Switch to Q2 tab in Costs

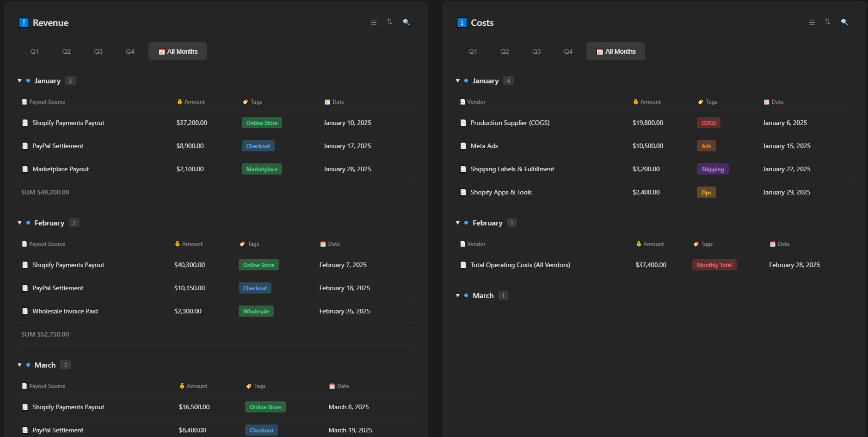pyautogui.click(x=505, y=51)
